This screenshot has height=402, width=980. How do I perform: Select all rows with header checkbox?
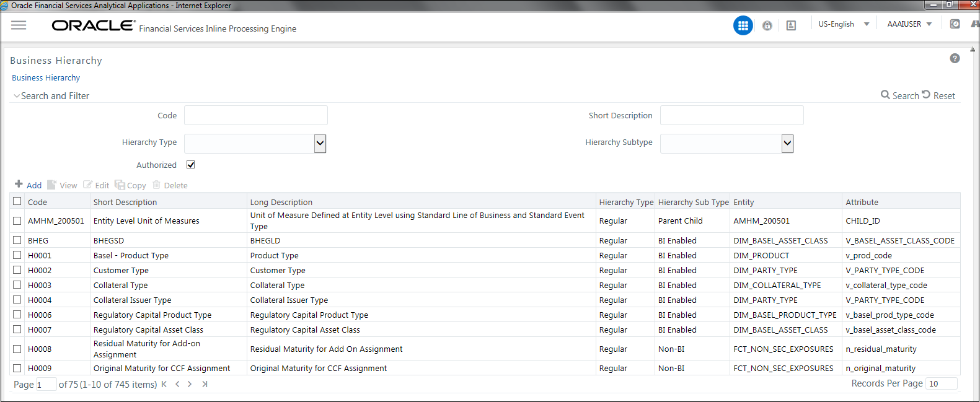point(17,201)
